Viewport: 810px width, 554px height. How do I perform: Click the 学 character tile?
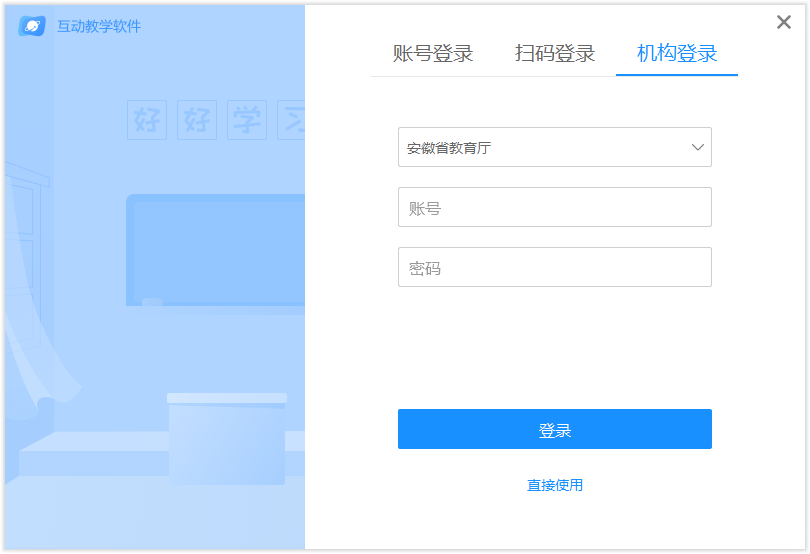click(247, 120)
